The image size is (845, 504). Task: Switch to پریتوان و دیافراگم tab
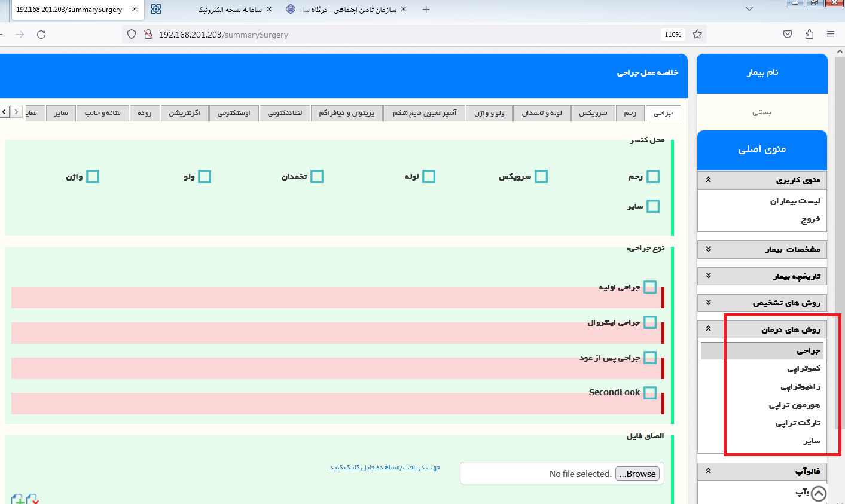click(347, 113)
